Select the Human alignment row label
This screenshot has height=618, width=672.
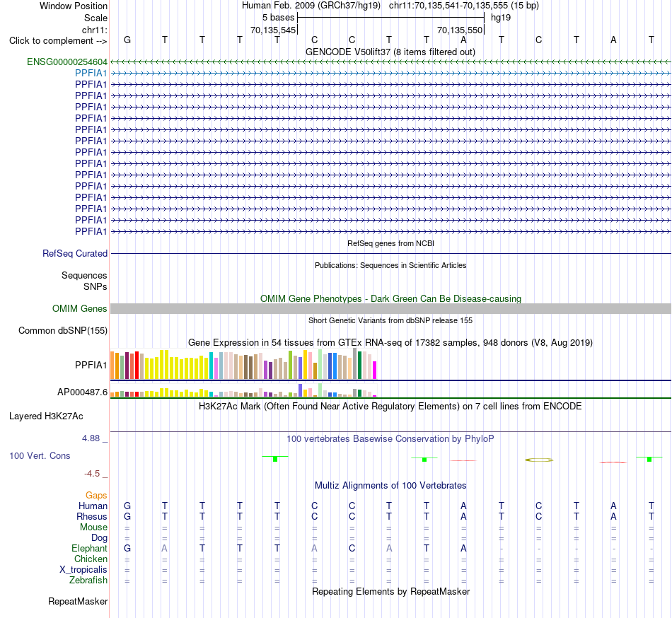(x=93, y=506)
